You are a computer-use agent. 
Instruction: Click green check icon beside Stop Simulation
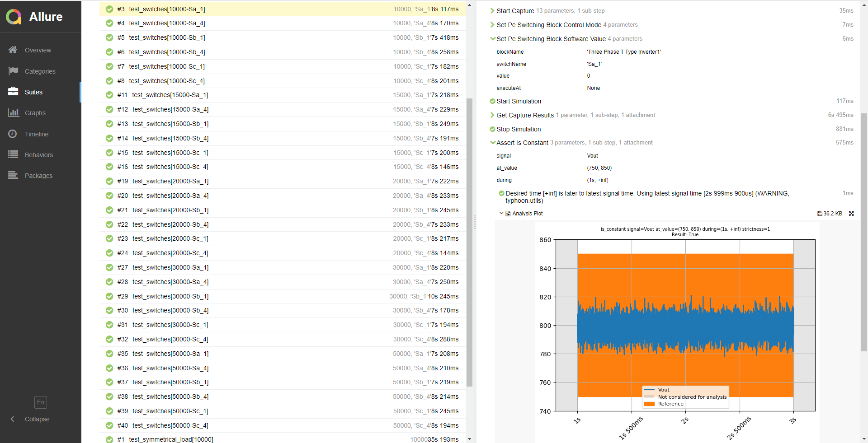[493, 129]
